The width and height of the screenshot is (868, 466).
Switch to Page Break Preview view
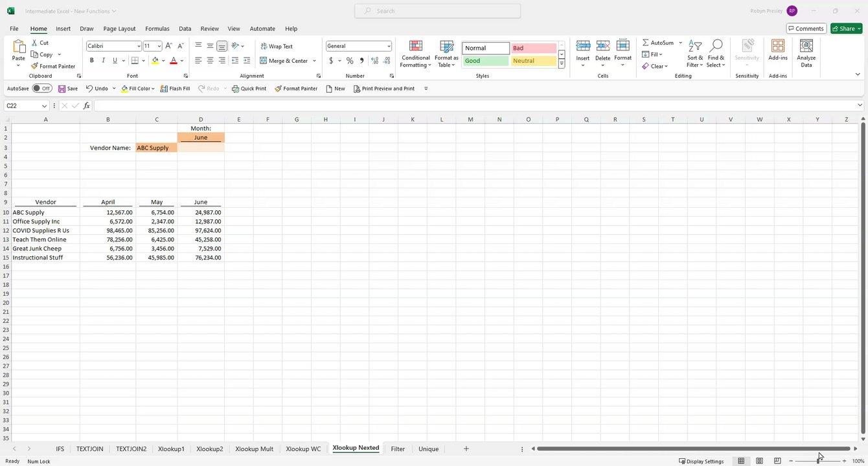tap(777, 461)
